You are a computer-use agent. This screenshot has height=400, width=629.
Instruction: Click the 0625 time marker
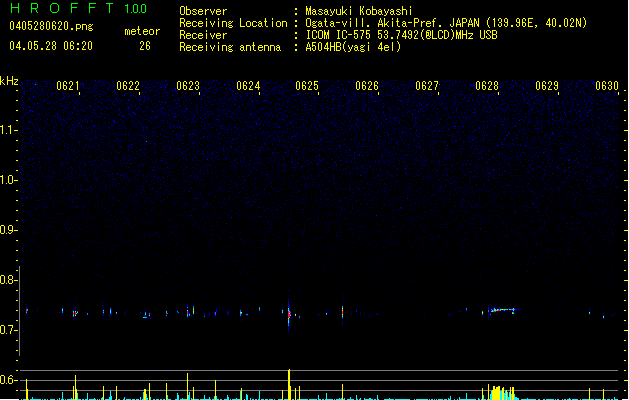[x=307, y=86]
